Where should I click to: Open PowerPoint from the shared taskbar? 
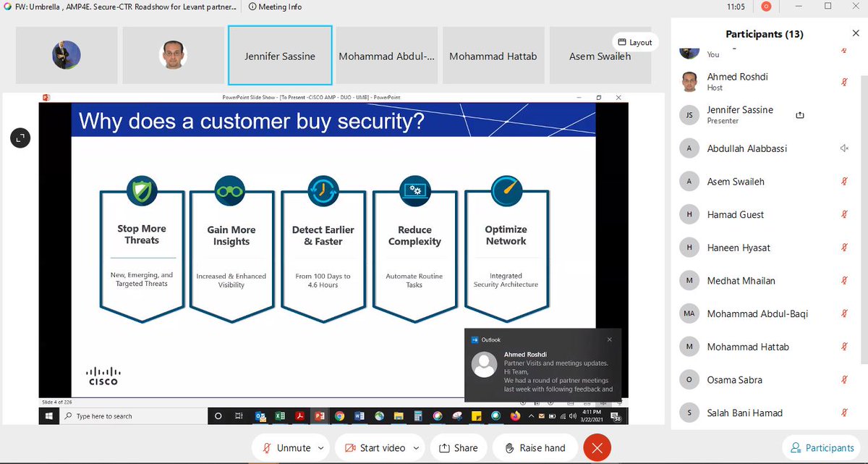tap(319, 416)
